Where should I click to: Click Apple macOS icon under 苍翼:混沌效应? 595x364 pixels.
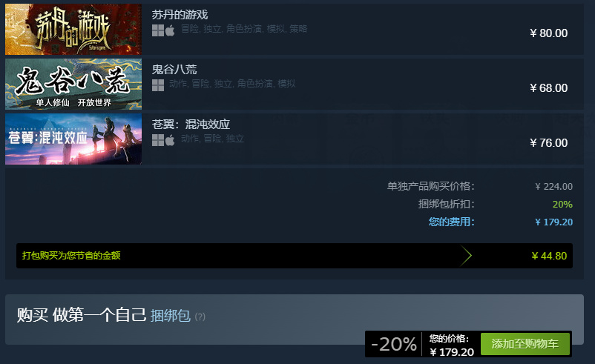[x=170, y=140]
